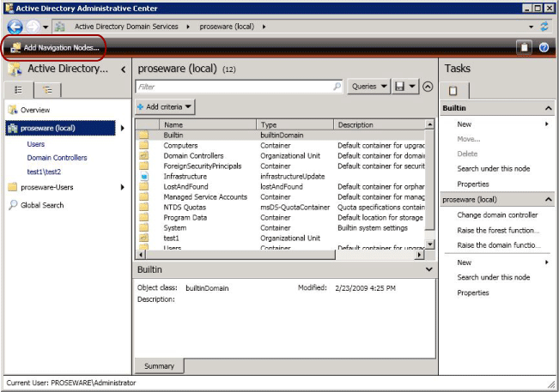Select NTDS Quotas row
The height and width of the screenshot is (392, 559).
(280, 208)
